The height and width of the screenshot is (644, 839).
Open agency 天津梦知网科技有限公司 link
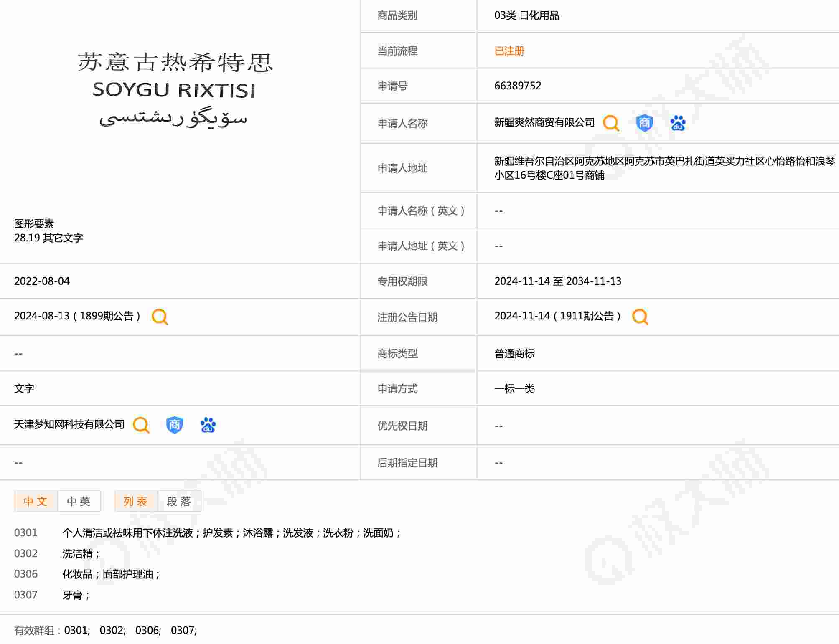(x=69, y=424)
